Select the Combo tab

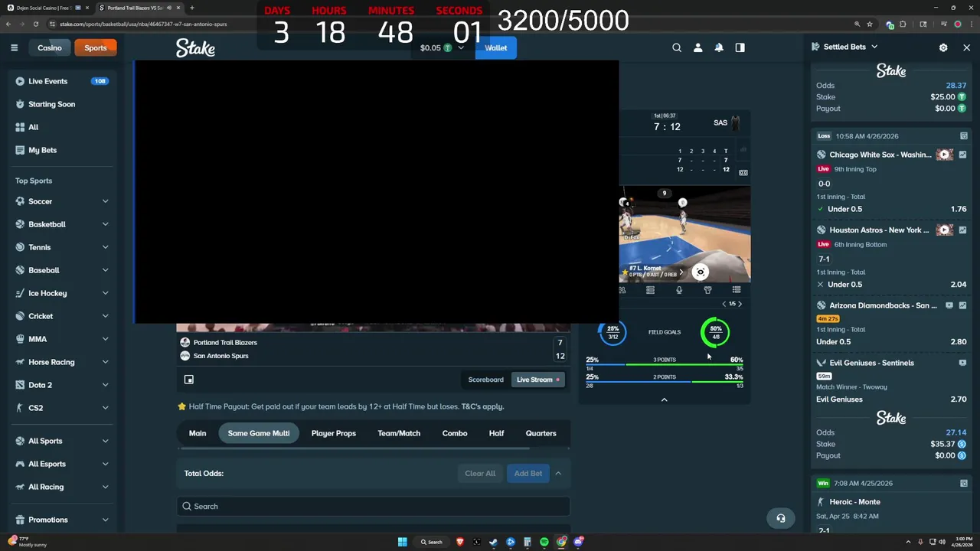point(455,433)
